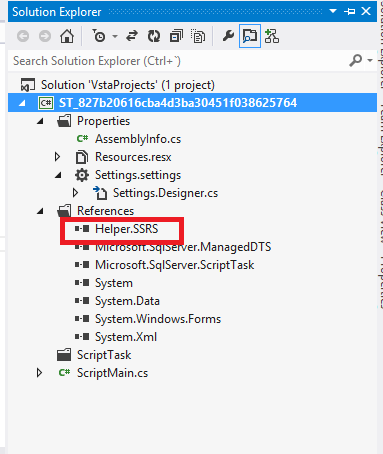The width and height of the screenshot is (383, 454).
Task: Refresh the Solution Explorer tree
Action: pyautogui.click(x=154, y=36)
